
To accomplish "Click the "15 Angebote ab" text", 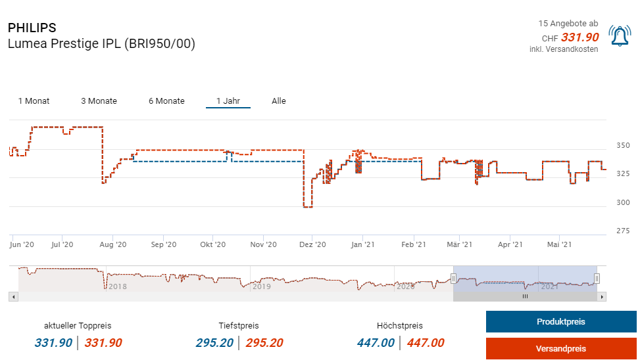I will [568, 24].
